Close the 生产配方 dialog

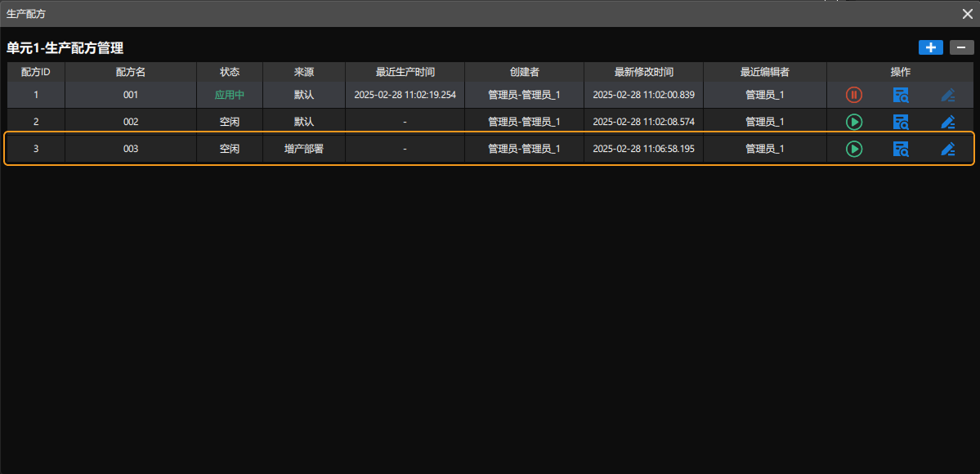click(x=967, y=13)
